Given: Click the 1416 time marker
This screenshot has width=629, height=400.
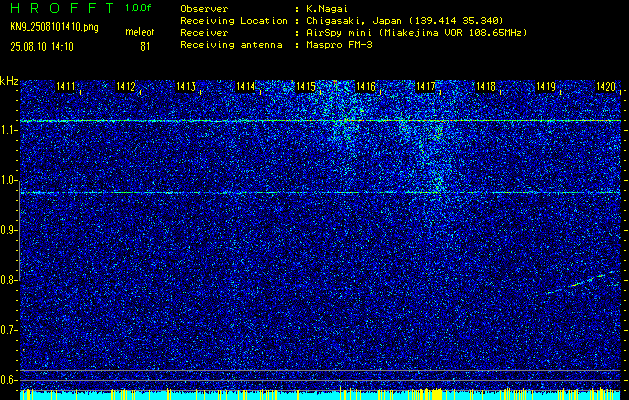Looking at the screenshot, I should click(x=366, y=86).
